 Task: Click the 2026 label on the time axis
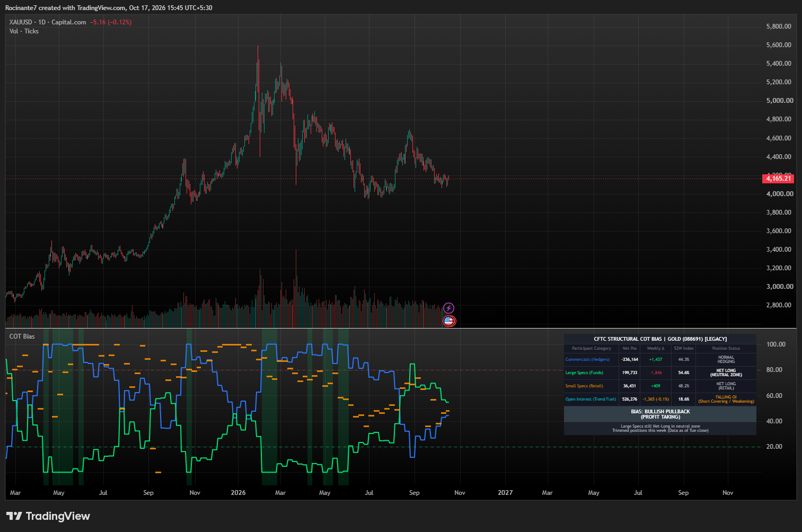pos(239,493)
